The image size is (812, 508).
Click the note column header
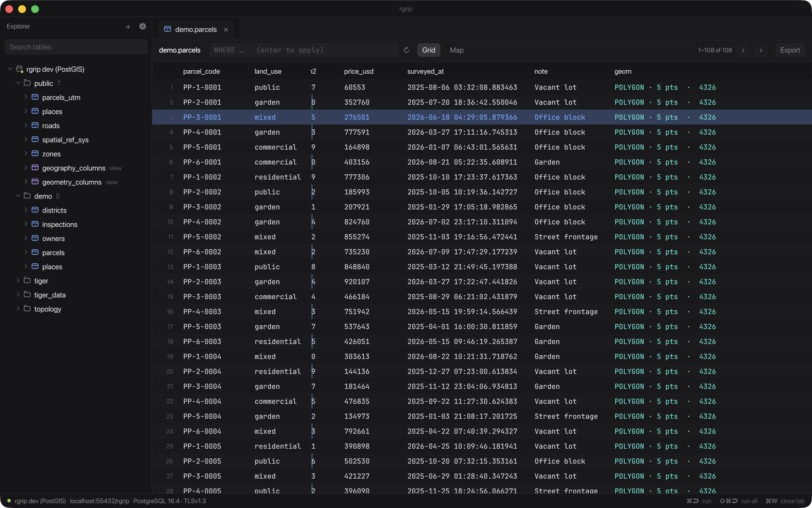pyautogui.click(x=541, y=72)
